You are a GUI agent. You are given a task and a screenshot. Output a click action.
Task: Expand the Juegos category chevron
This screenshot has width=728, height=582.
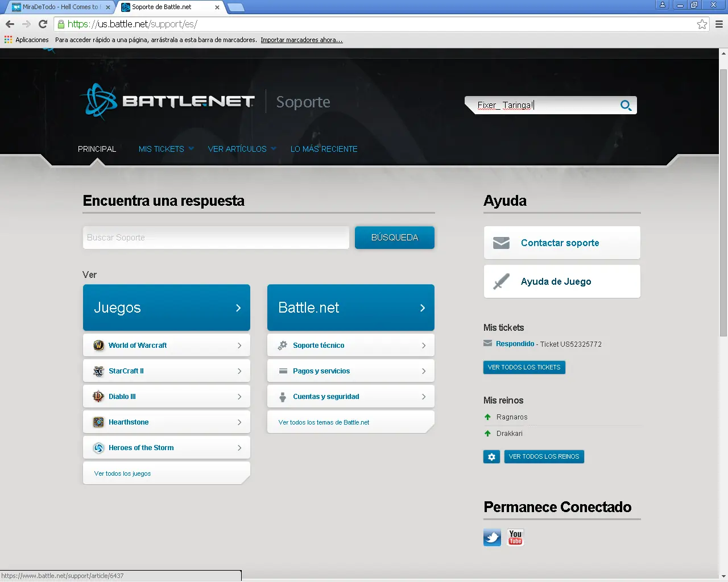[238, 308]
